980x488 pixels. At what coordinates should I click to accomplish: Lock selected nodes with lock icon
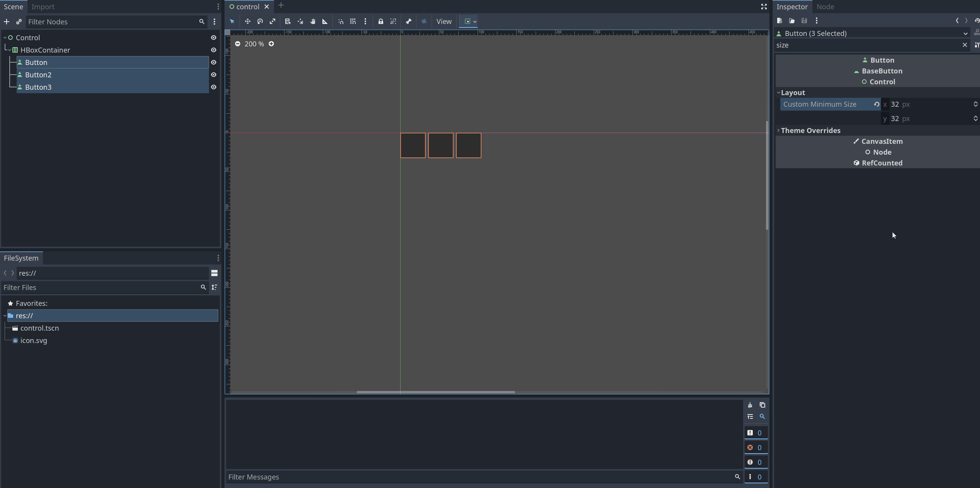click(381, 22)
